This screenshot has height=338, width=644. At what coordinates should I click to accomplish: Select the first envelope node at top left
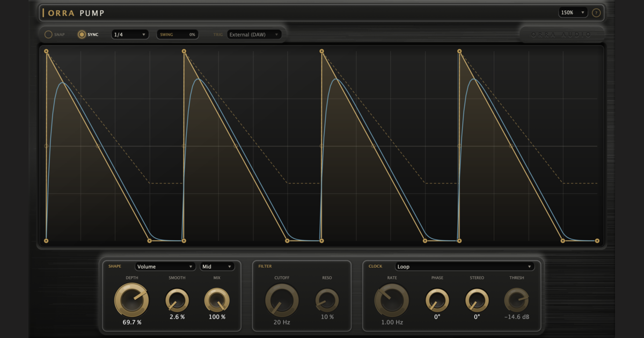coord(46,52)
